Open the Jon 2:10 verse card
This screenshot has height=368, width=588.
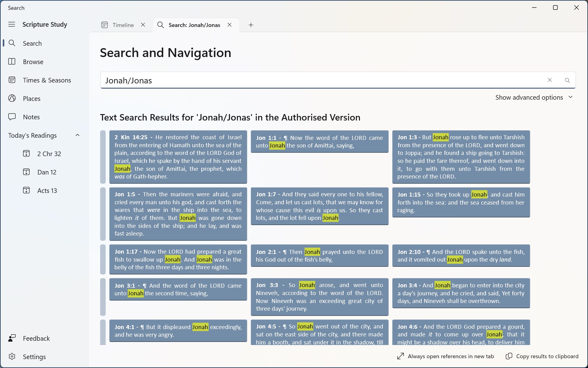tap(461, 255)
